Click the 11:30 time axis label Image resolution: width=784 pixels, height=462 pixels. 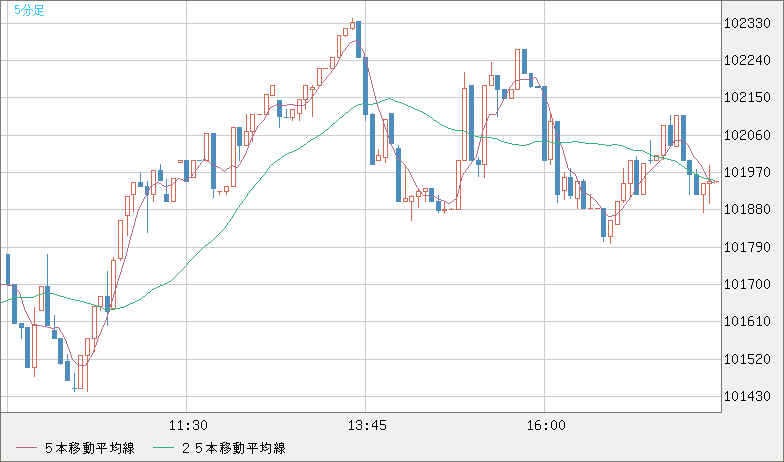pyautogui.click(x=188, y=426)
